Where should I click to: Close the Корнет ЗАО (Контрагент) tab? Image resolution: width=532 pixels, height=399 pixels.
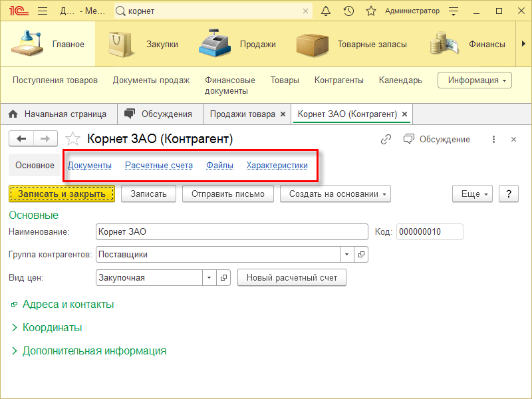tap(404, 114)
